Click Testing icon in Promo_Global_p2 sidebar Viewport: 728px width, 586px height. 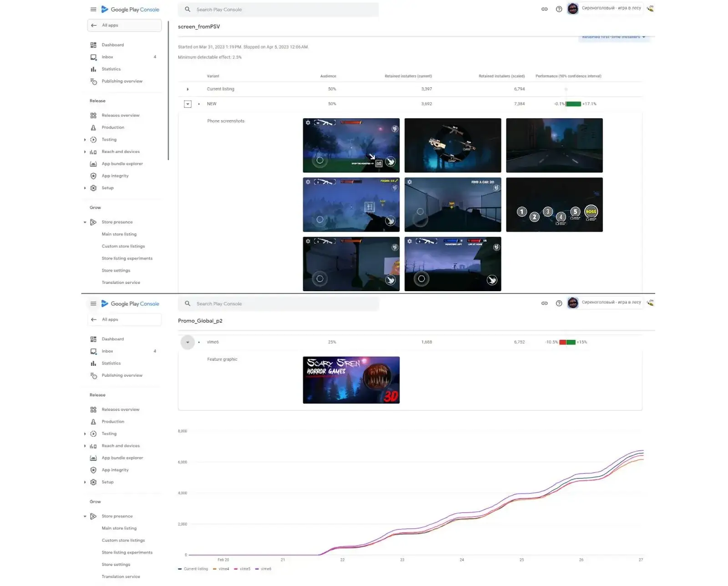coord(93,434)
